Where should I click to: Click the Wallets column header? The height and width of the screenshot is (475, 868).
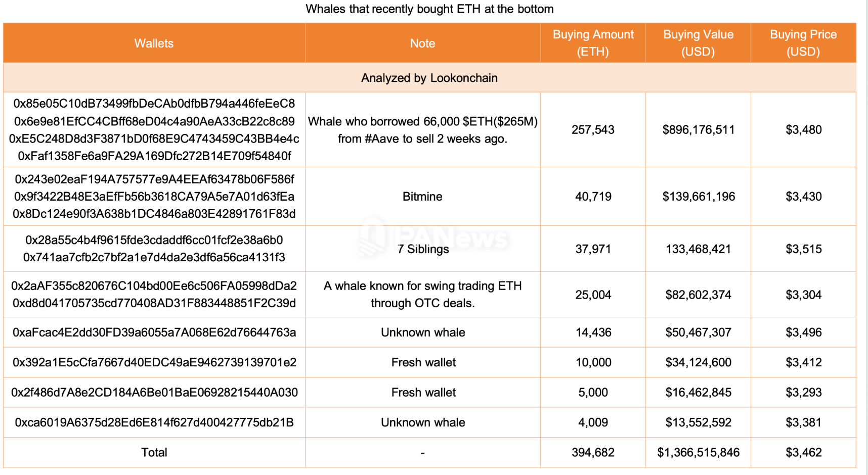(x=154, y=43)
